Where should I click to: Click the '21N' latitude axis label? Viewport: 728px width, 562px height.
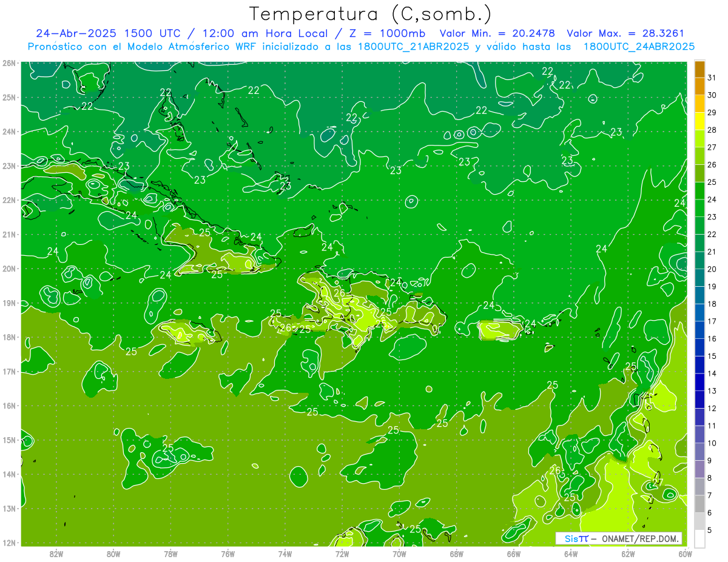9,235
